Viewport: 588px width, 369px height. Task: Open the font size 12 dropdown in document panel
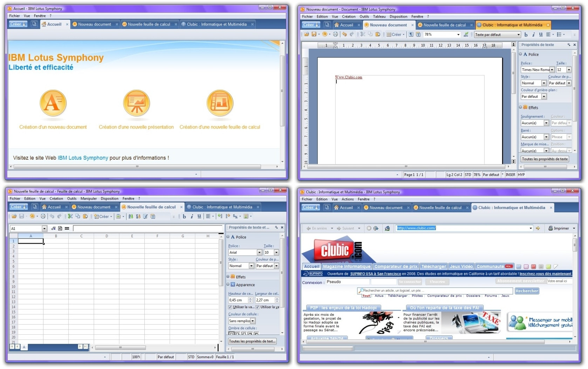click(x=569, y=70)
